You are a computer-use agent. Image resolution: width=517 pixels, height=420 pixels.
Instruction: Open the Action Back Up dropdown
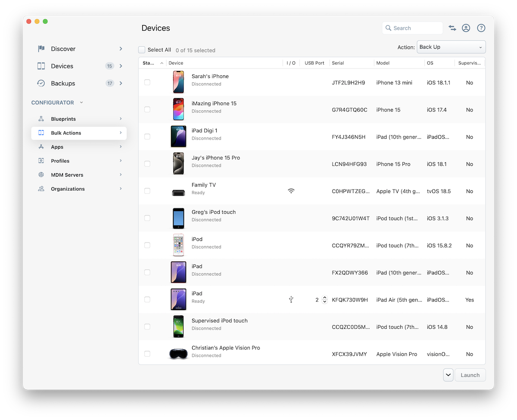(x=451, y=47)
